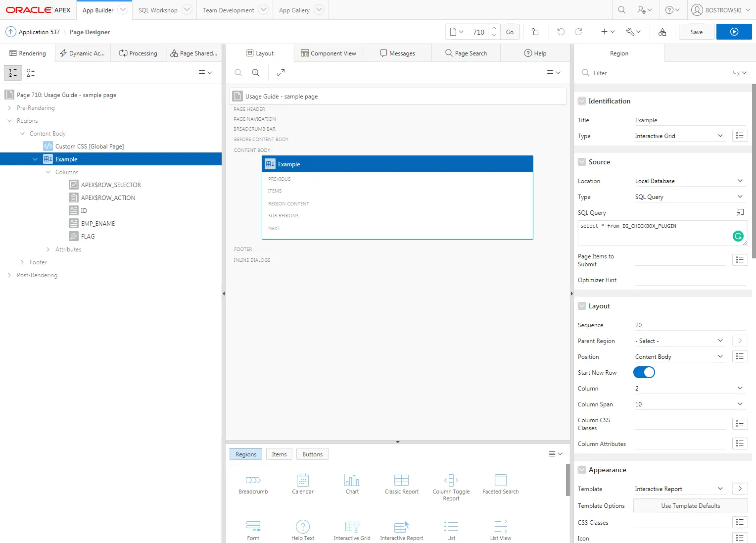Viewport: 756px width, 543px height.
Task: Expand the layout pane to full screen
Action: pyautogui.click(x=281, y=73)
